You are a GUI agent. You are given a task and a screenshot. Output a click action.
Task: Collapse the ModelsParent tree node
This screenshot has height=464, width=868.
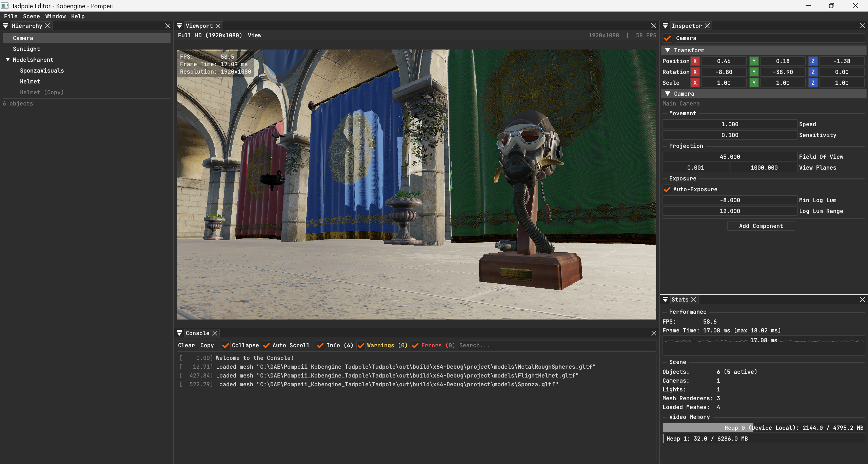(x=7, y=60)
